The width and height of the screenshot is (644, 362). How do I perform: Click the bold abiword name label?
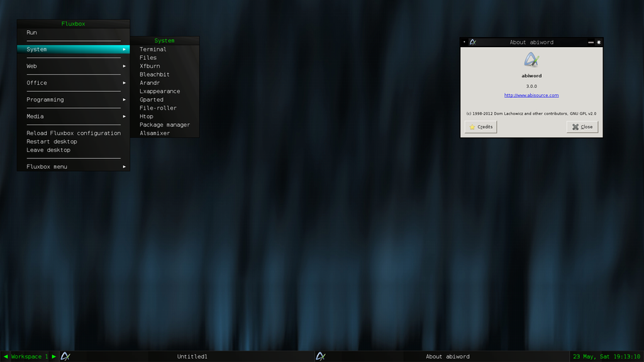[531, 76]
